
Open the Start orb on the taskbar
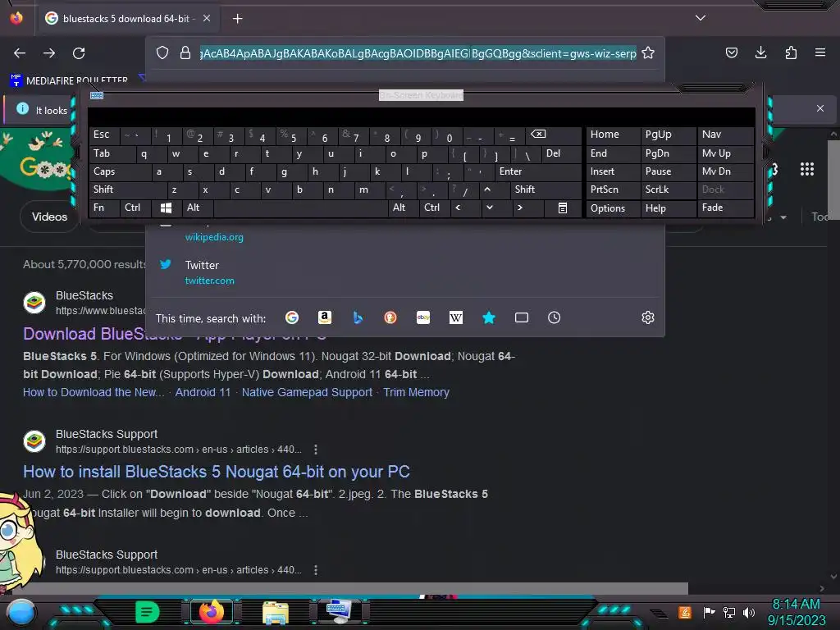[x=21, y=613]
